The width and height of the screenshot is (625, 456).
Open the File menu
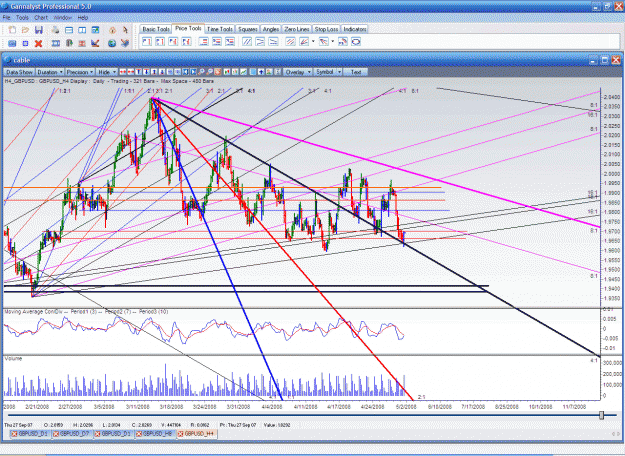coord(6,18)
